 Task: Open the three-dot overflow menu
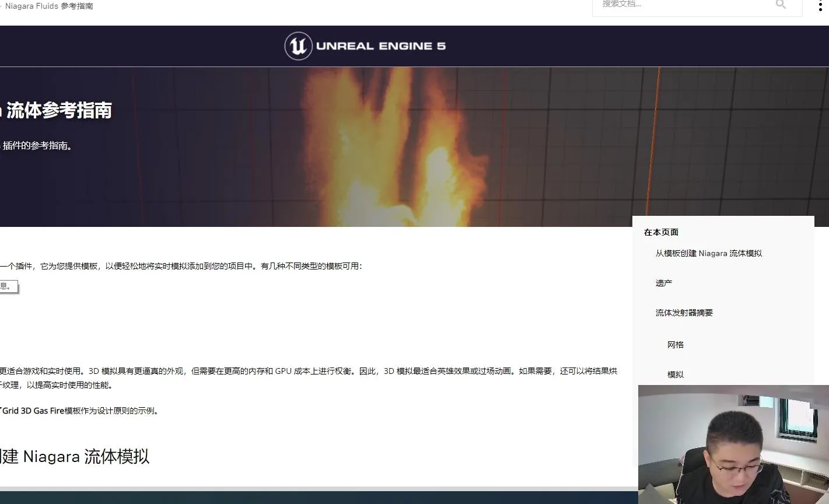click(x=820, y=5)
